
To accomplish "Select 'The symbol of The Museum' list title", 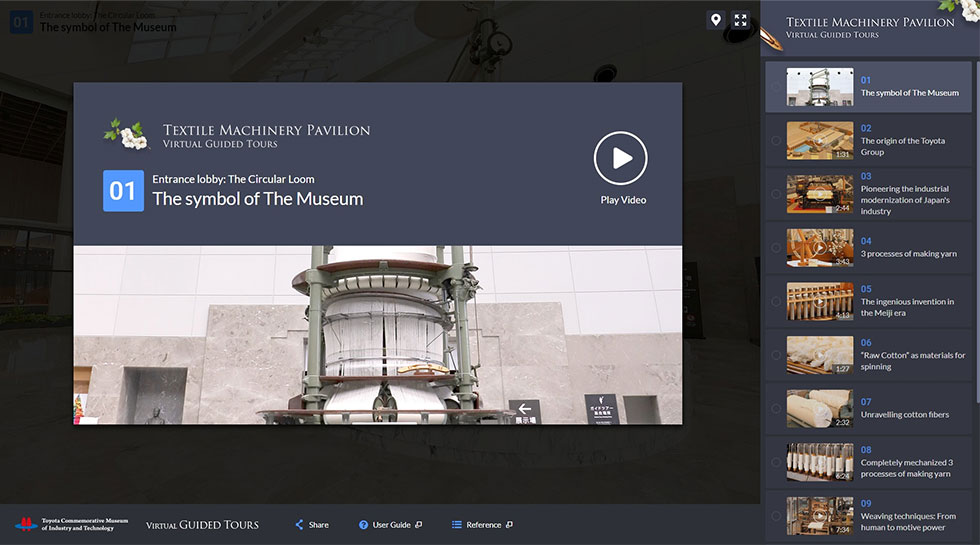I will 909,93.
